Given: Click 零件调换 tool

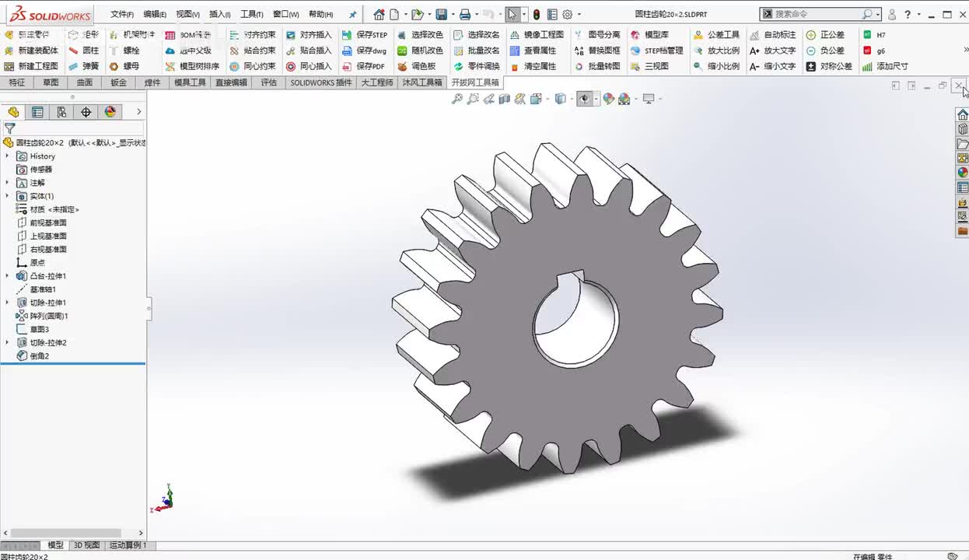Looking at the screenshot, I should [x=477, y=66].
